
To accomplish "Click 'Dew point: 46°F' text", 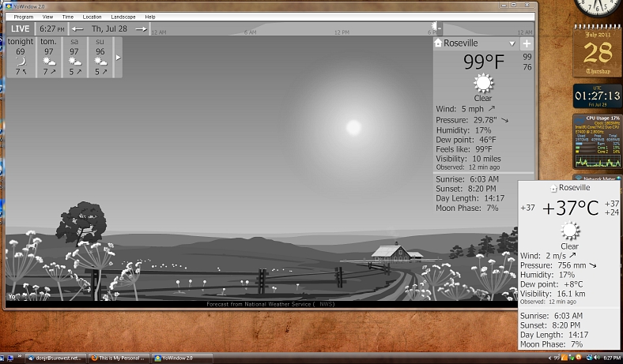I will pyautogui.click(x=466, y=140).
